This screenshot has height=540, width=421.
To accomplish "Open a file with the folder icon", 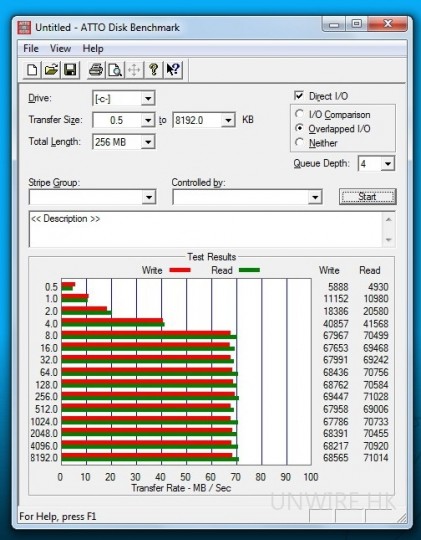I will (x=51, y=70).
